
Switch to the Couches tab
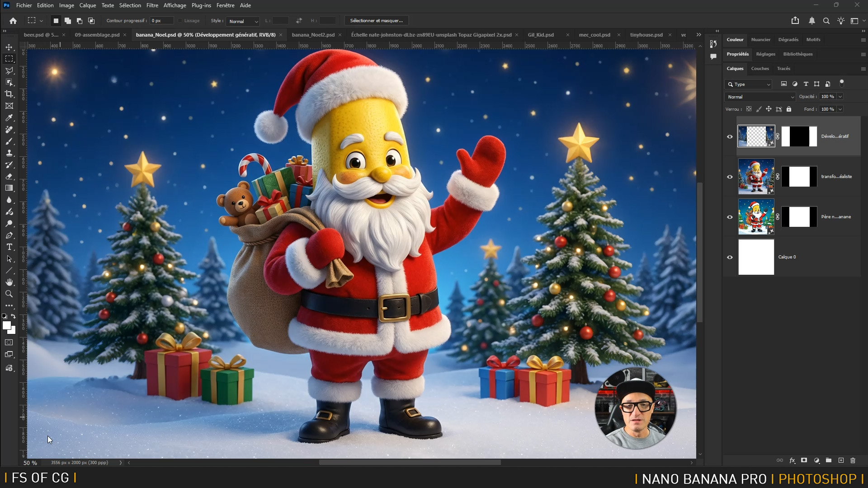coord(759,69)
